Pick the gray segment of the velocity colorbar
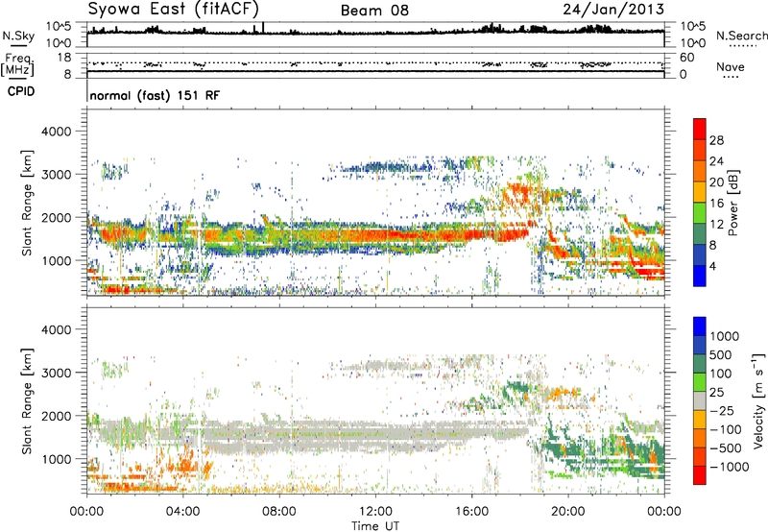The width and height of the screenshot is (768, 532). 700,400
